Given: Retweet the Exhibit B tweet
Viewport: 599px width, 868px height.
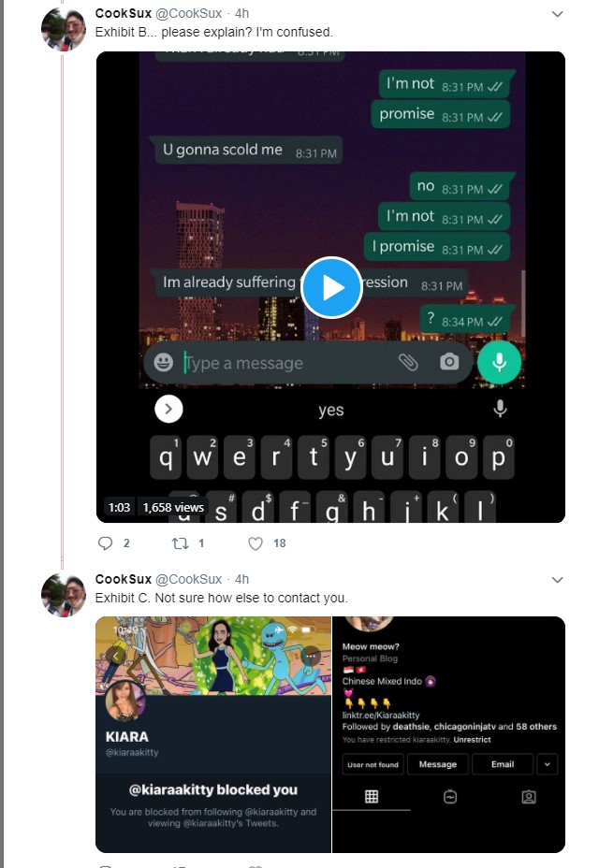Looking at the screenshot, I should click(x=180, y=543).
